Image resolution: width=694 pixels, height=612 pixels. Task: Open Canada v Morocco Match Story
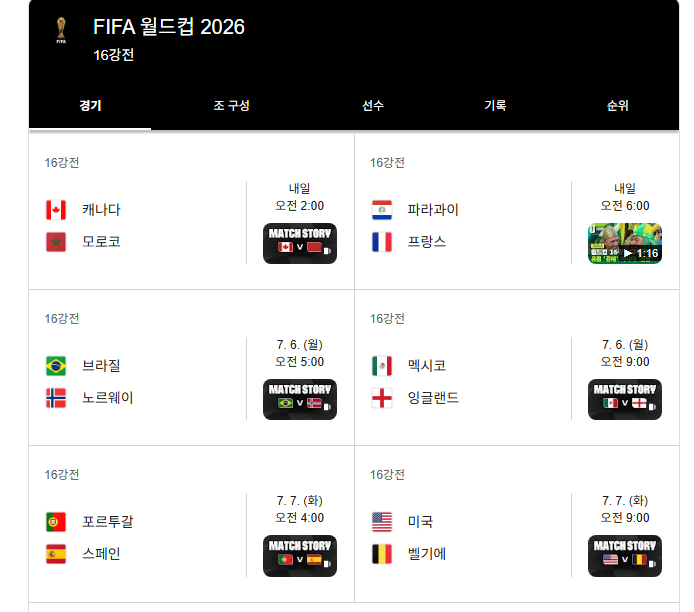pyautogui.click(x=300, y=243)
